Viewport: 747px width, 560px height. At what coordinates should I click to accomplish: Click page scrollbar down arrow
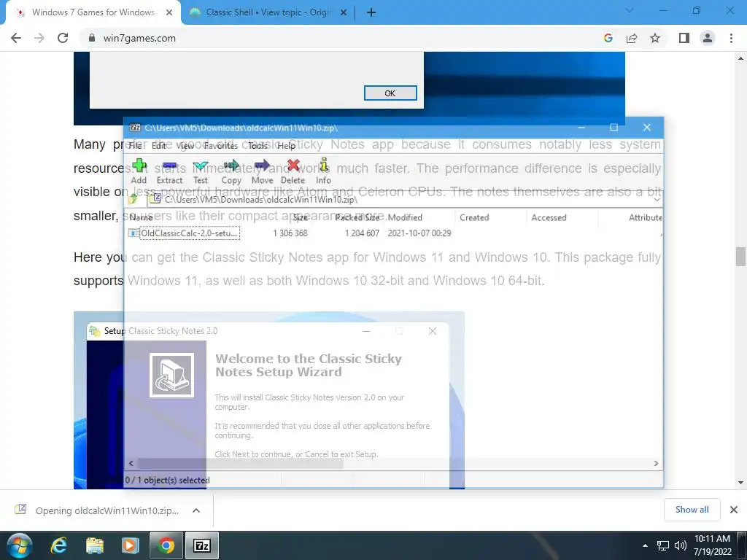click(x=740, y=483)
